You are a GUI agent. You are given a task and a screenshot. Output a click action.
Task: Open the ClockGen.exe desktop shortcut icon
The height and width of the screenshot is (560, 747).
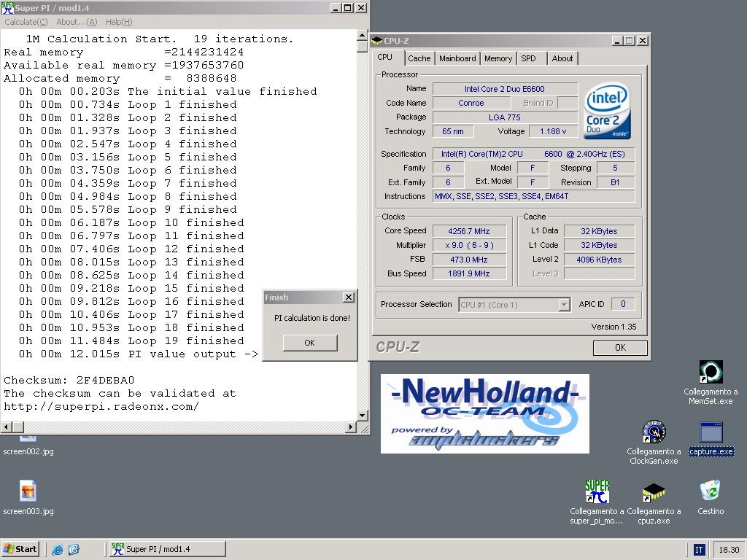pos(654,432)
